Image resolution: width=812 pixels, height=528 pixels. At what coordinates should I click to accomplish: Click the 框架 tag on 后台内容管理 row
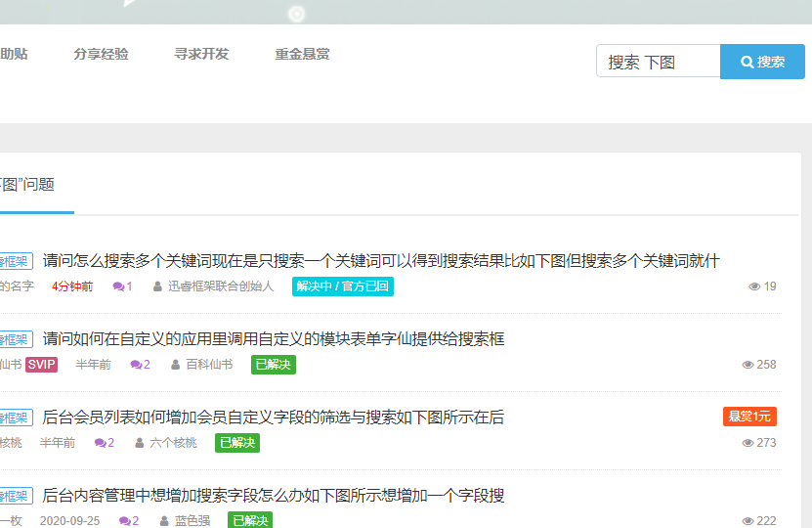(x=16, y=496)
